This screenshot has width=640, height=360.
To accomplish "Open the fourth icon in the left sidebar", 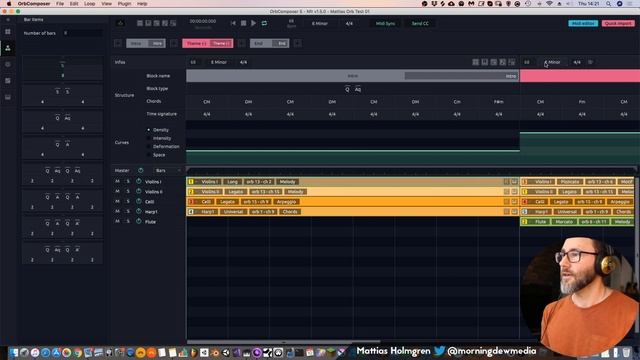I will pyautogui.click(x=8, y=81).
